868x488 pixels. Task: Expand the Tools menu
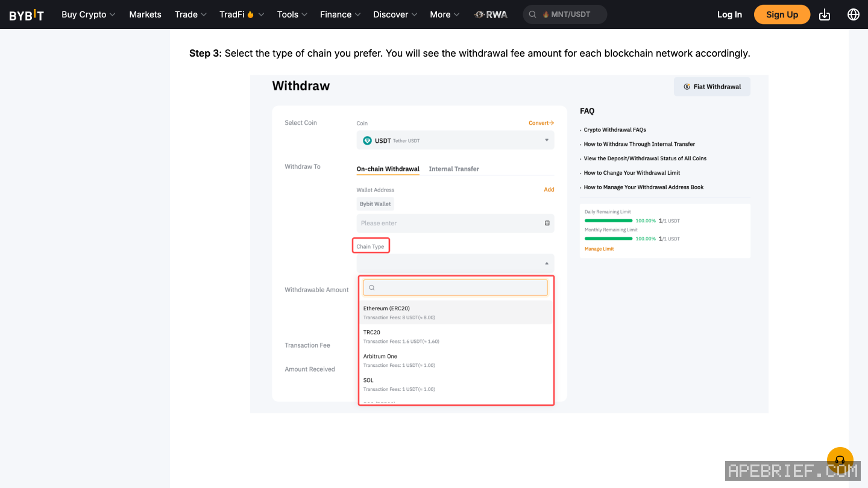click(292, 14)
